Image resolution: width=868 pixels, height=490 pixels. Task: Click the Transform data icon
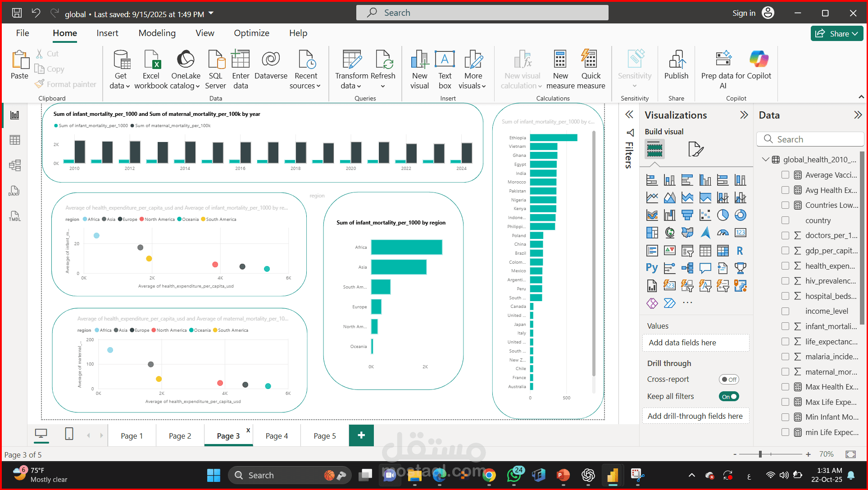click(352, 60)
